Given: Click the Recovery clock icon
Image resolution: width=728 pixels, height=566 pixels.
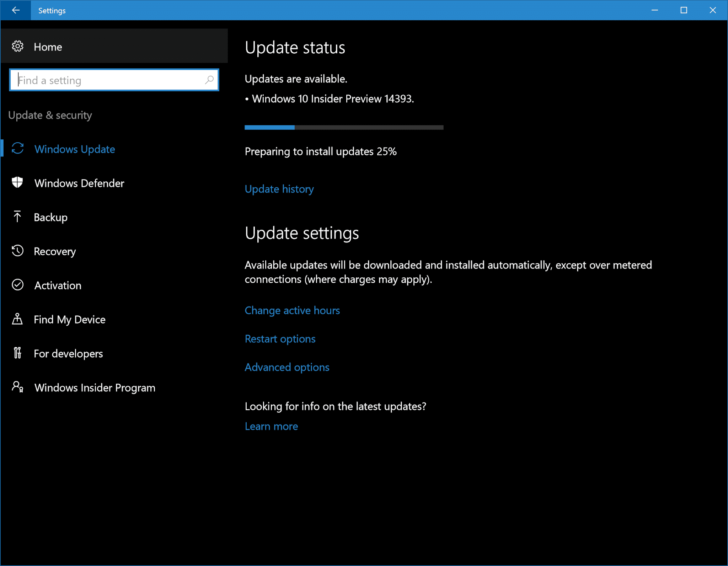Looking at the screenshot, I should pos(18,251).
